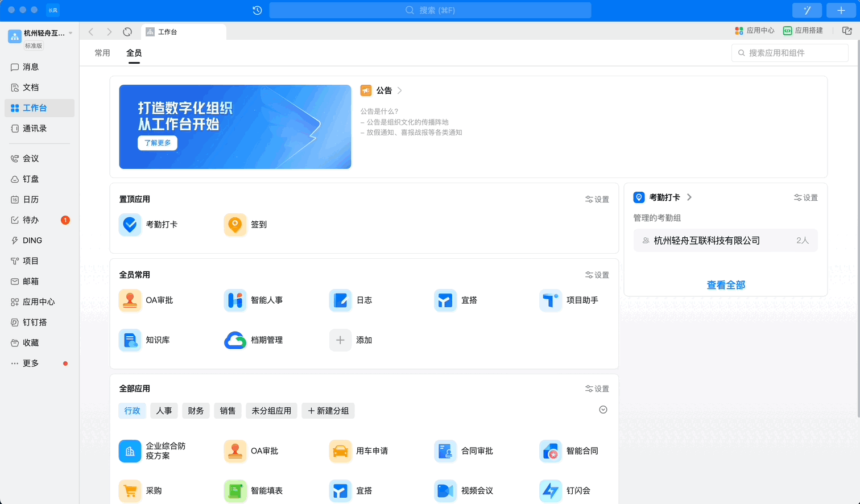Open 应用中心 in top toolbar

click(x=755, y=31)
